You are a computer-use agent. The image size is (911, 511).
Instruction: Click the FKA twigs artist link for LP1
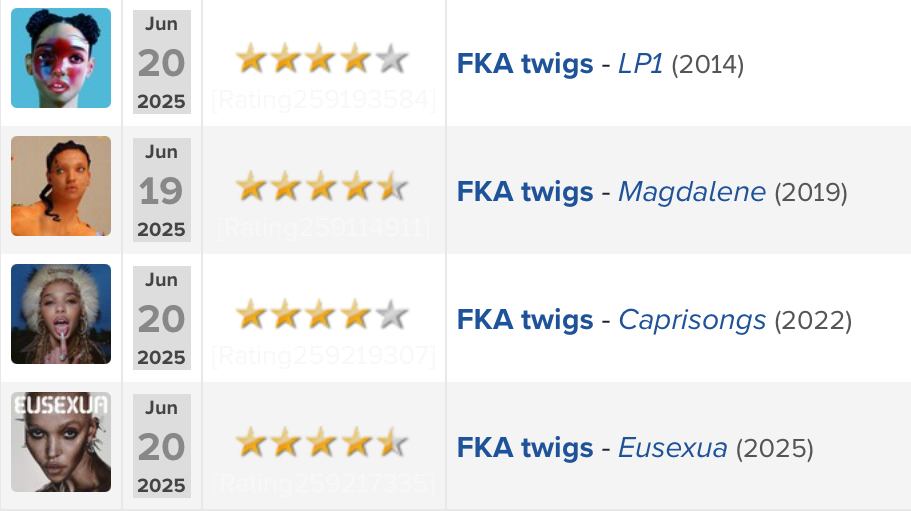[525, 63]
